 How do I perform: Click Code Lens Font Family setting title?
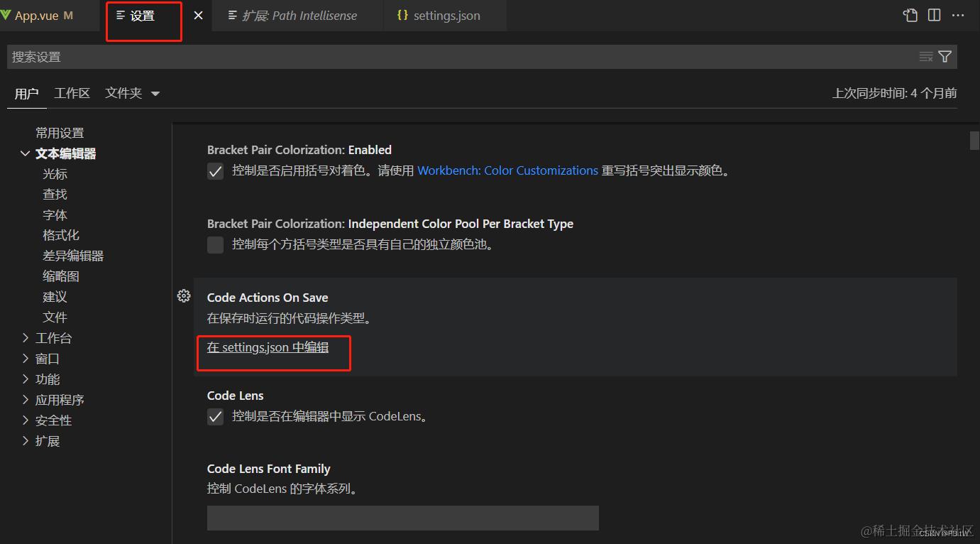(269, 469)
